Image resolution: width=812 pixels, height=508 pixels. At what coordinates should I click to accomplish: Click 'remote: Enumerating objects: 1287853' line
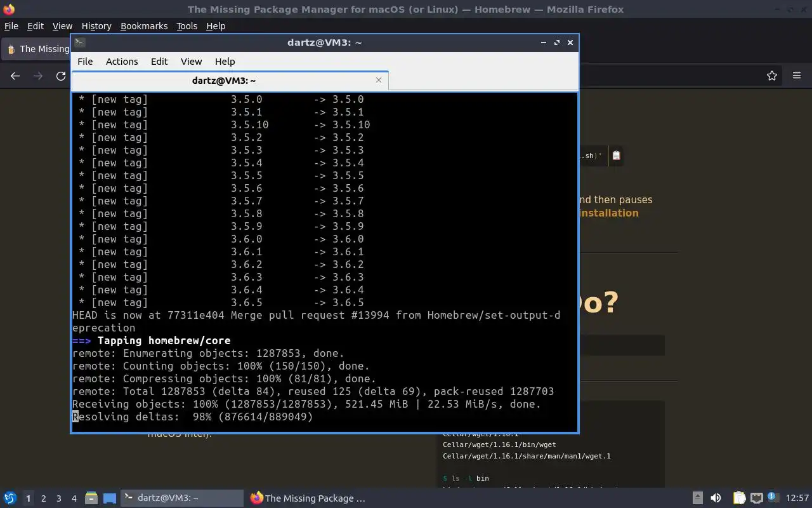click(x=208, y=353)
